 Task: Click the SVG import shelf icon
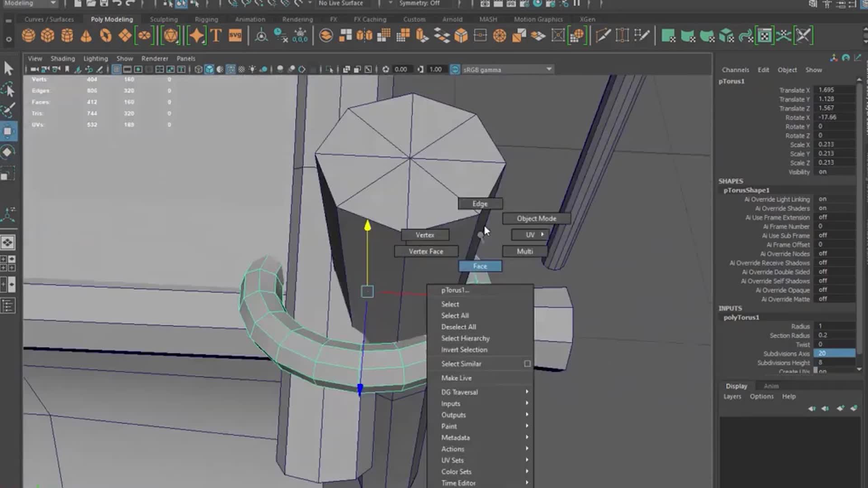[x=235, y=36]
